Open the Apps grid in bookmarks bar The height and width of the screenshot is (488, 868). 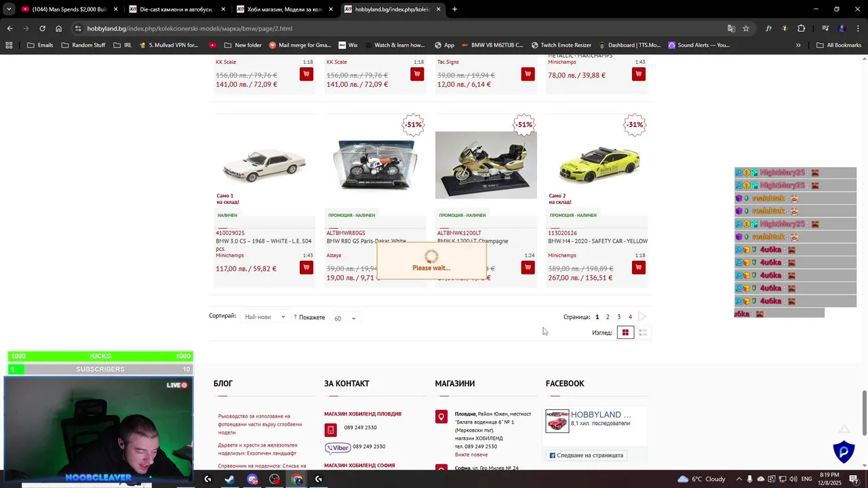pos(9,45)
